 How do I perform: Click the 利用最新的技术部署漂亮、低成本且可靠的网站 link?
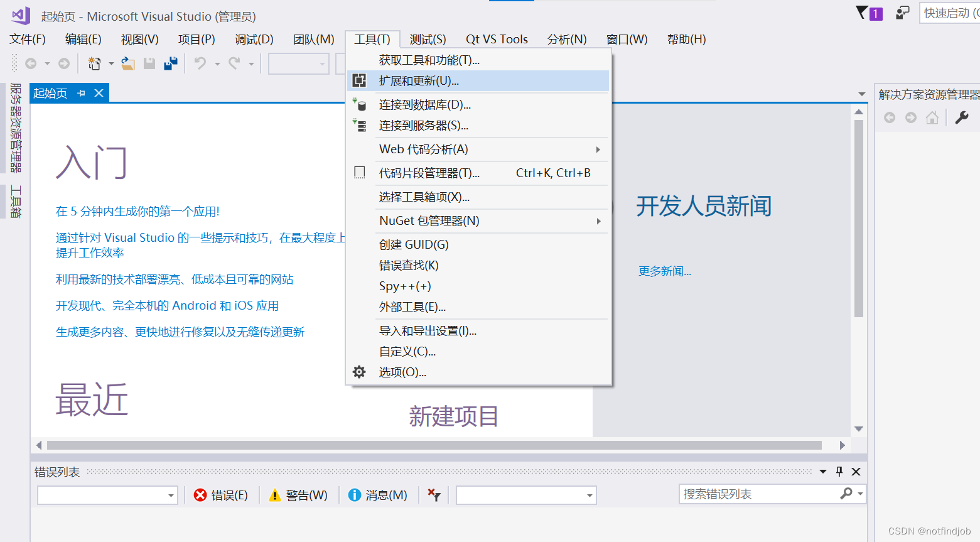tap(174, 279)
